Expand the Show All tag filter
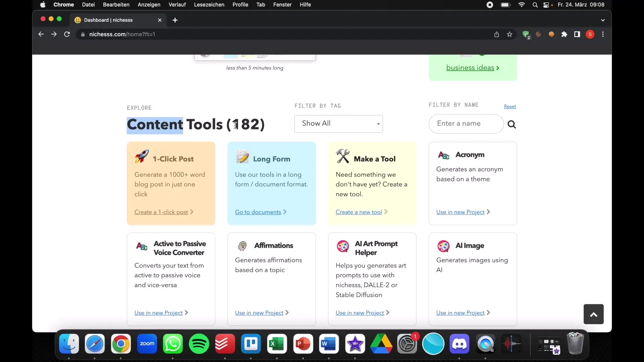This screenshot has width=644, height=362. [x=339, y=123]
